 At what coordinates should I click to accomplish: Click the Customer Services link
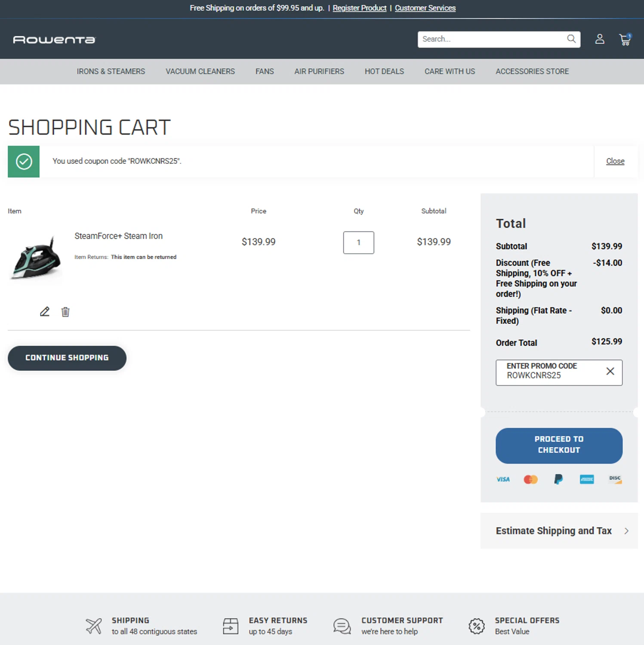pyautogui.click(x=425, y=8)
